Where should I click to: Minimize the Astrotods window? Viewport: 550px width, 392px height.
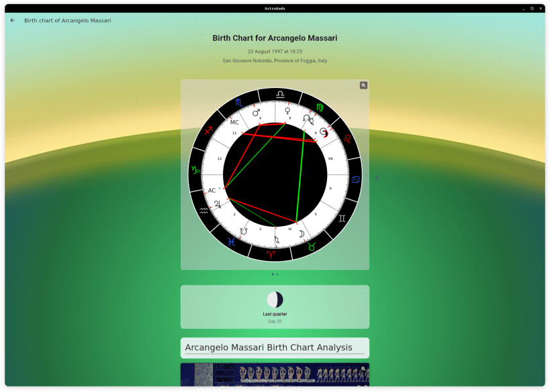[x=523, y=9]
